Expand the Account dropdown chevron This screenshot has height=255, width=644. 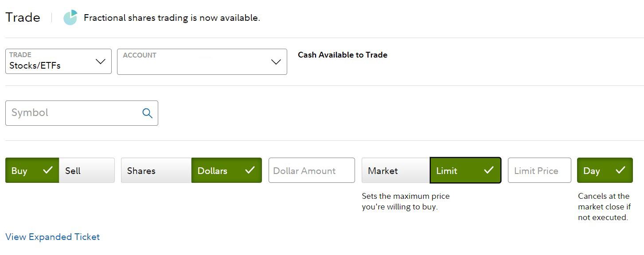tap(276, 62)
